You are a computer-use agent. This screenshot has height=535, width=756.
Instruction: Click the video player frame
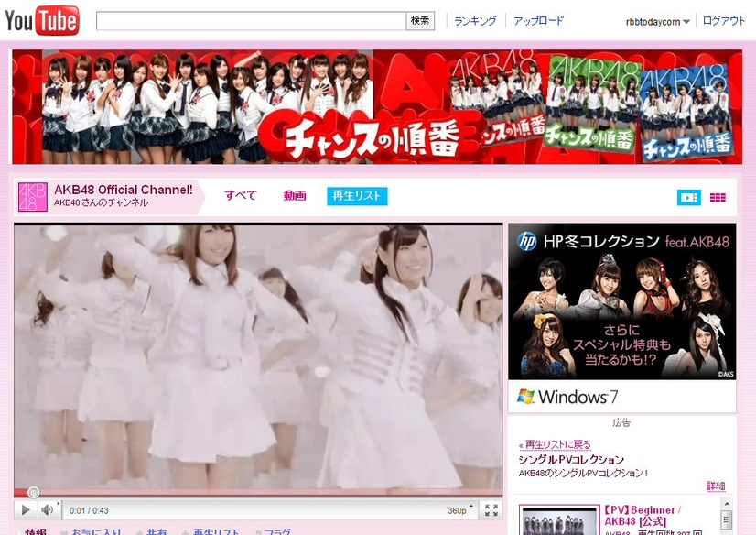[x=258, y=356]
